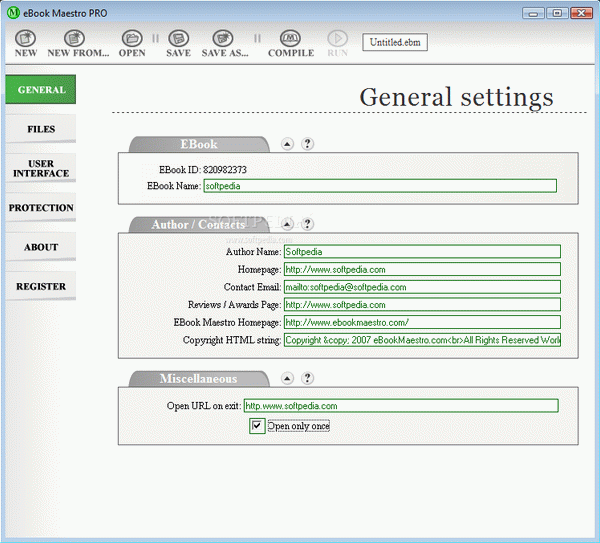Click the Miscellaneous section header tab
This screenshot has width=600, height=543.
coord(199,379)
